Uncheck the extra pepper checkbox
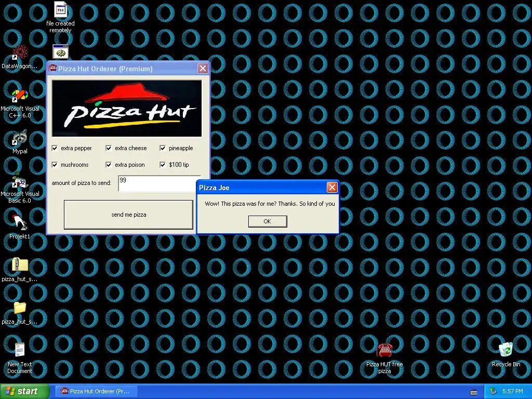The image size is (532, 399). point(55,148)
